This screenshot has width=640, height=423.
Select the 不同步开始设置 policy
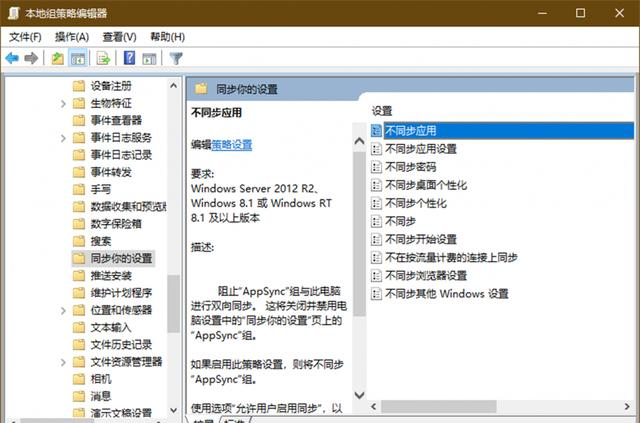(x=421, y=239)
